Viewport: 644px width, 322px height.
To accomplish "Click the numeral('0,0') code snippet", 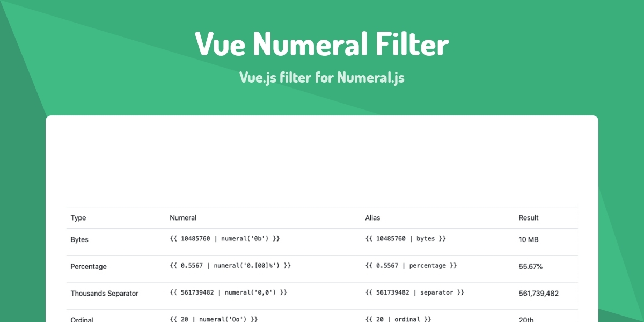I will point(229,292).
